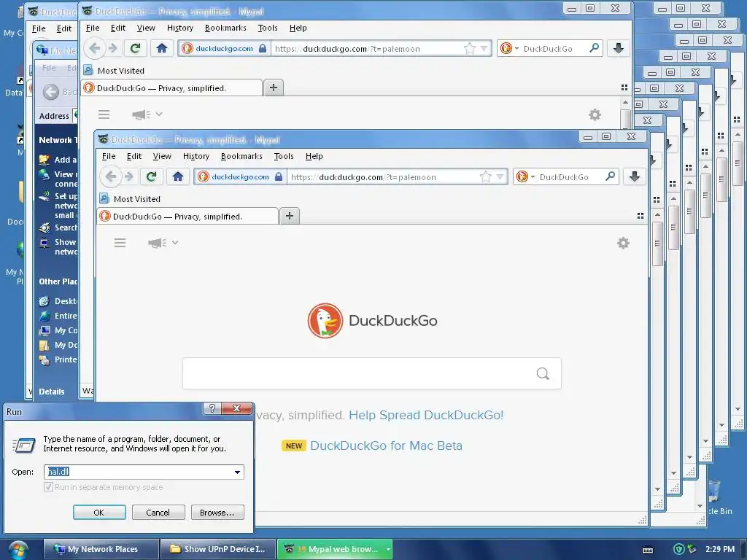747x560 pixels.
Task: Open tab groups icon in front Mypal window
Action: click(x=640, y=216)
